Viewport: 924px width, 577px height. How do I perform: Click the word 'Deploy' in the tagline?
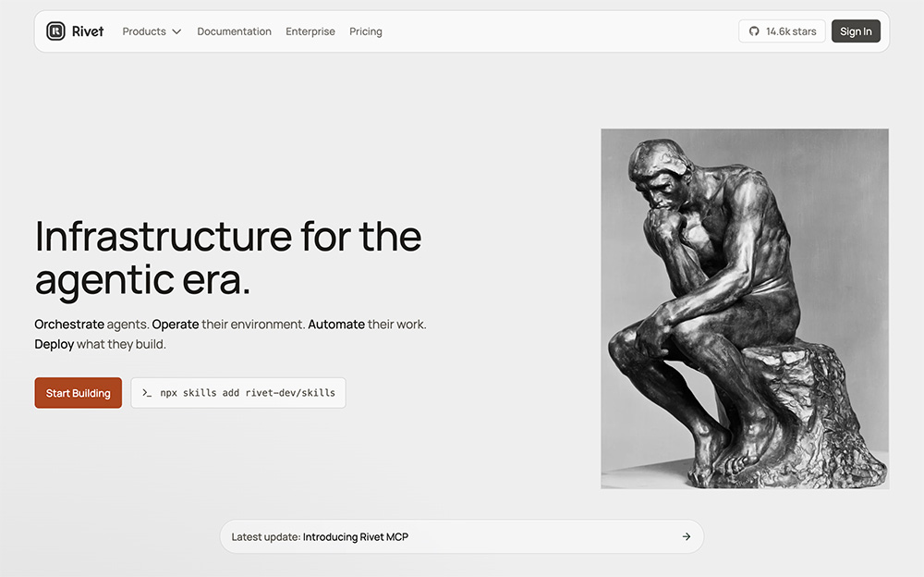pyautogui.click(x=55, y=345)
